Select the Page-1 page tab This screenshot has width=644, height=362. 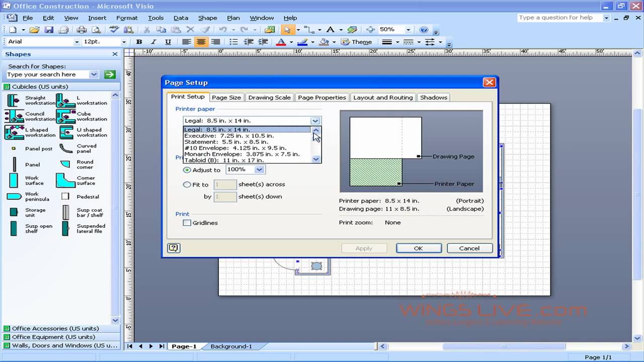[184, 346]
